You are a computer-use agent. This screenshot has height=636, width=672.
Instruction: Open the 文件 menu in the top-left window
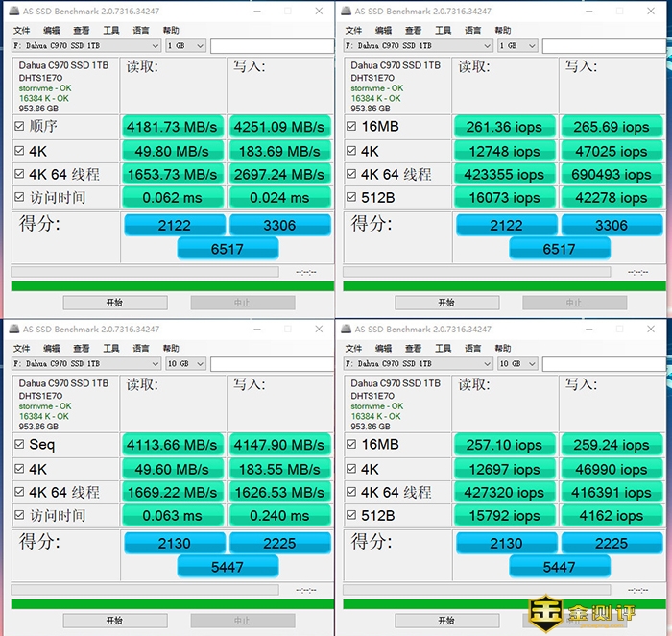(21, 30)
